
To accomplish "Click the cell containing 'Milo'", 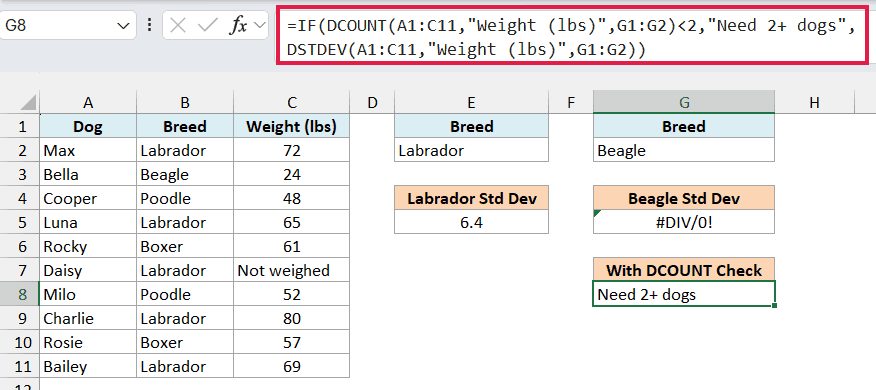I will (x=88, y=294).
